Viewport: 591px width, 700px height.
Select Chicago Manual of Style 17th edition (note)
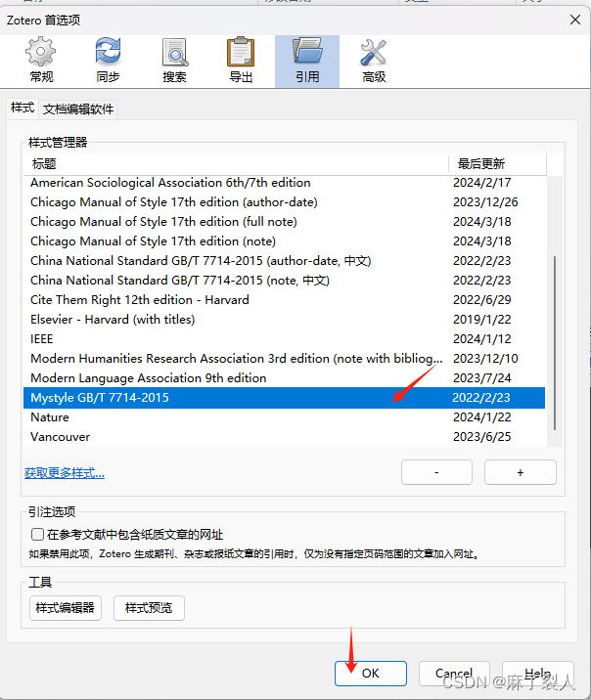pos(284,241)
